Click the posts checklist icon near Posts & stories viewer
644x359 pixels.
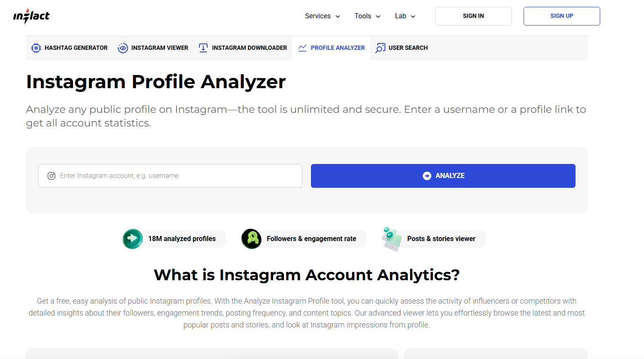392,238
